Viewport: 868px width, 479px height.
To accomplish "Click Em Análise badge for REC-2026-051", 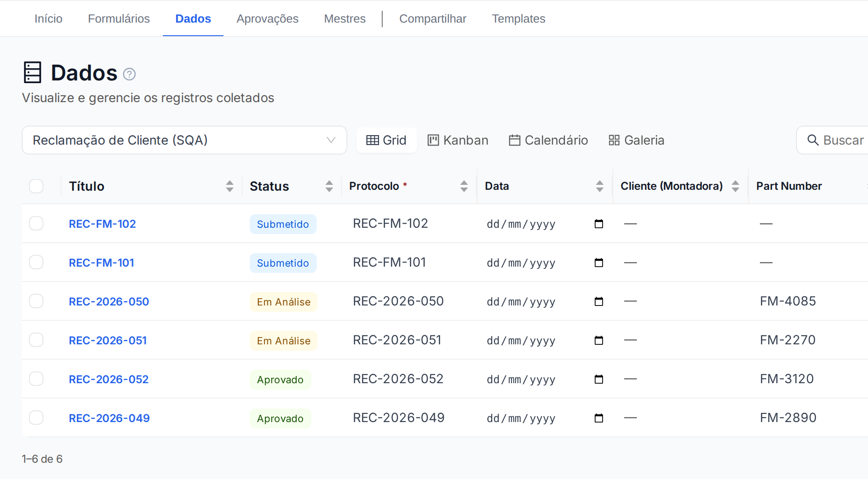I will 284,341.
